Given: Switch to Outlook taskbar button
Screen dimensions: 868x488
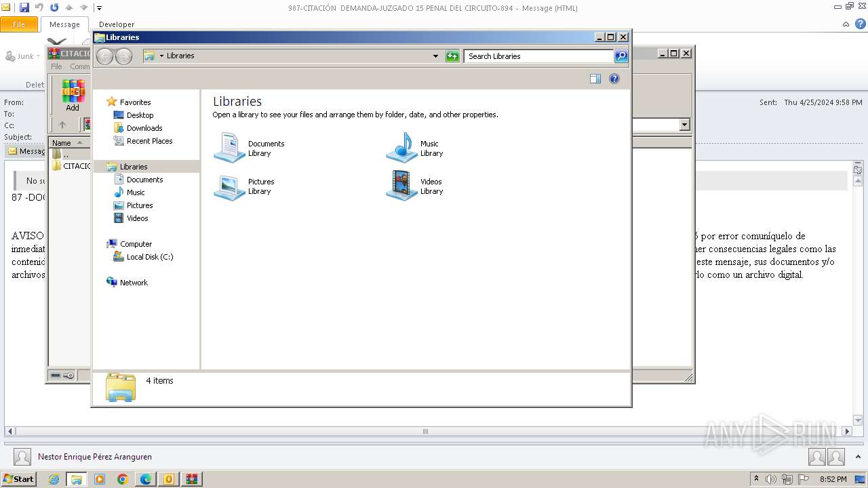Looking at the screenshot, I should [x=168, y=479].
